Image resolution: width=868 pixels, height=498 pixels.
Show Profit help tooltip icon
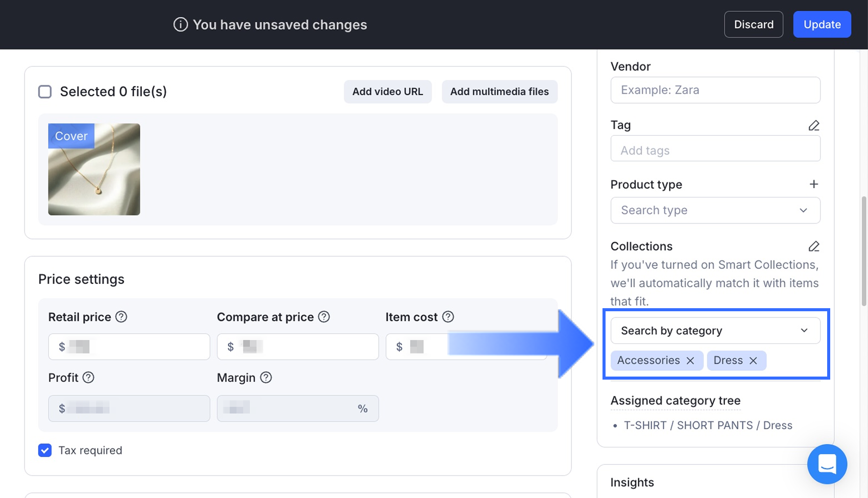click(x=88, y=378)
